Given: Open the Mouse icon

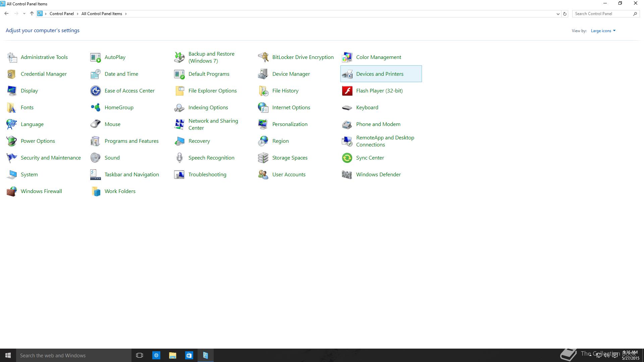Looking at the screenshot, I should [96, 124].
